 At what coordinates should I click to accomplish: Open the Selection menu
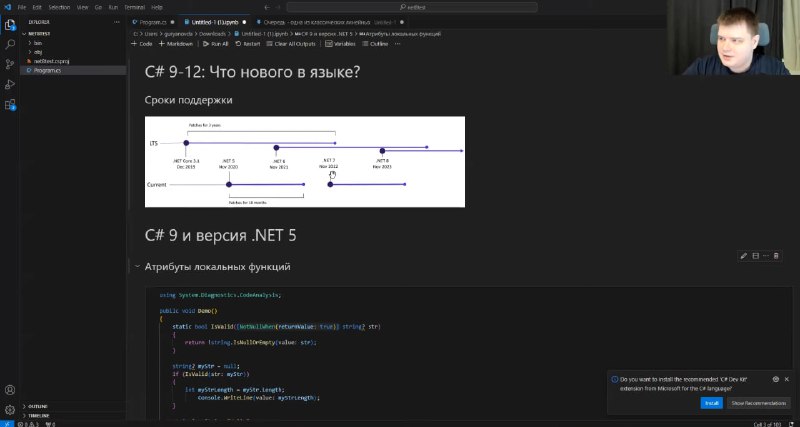[x=59, y=7]
